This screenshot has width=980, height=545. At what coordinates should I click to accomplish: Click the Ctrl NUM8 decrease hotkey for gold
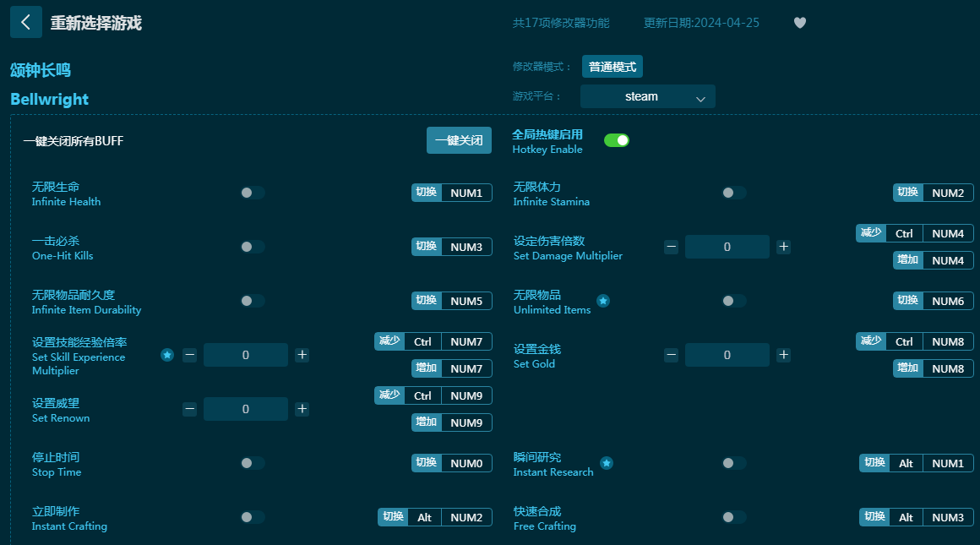pyautogui.click(x=914, y=341)
